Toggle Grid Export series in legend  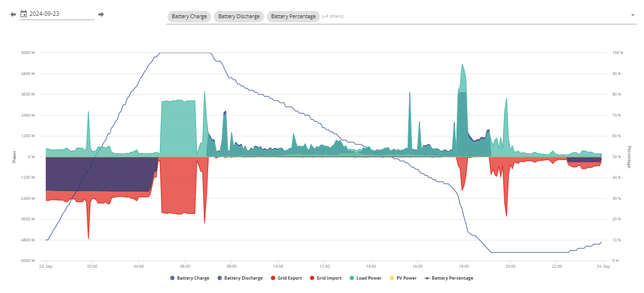coord(286,278)
